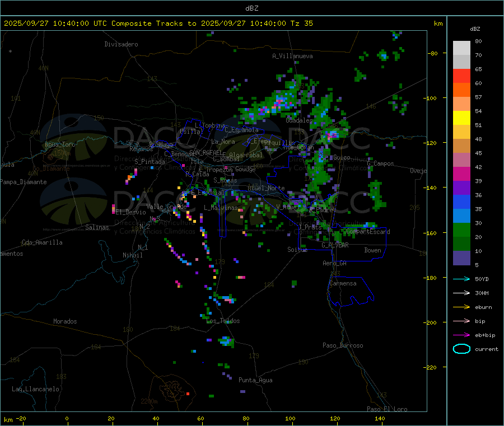The image size is (504, 426).
Task: Click the red square marker near the 2200m volcano
Action: 188,394
